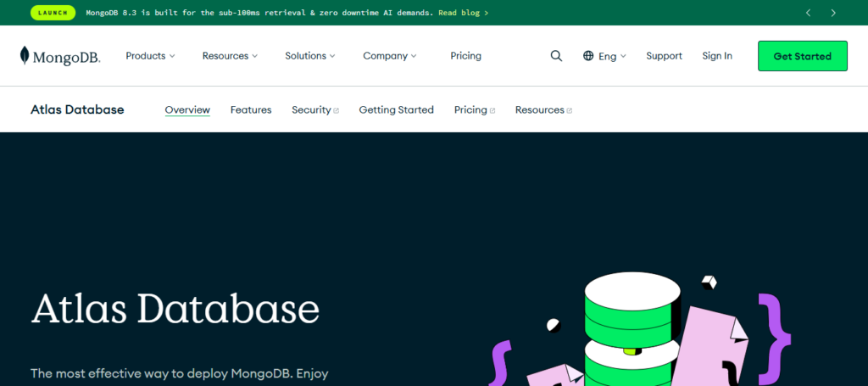
Task: Click the MongoDB leaf logo
Action: coord(60,56)
